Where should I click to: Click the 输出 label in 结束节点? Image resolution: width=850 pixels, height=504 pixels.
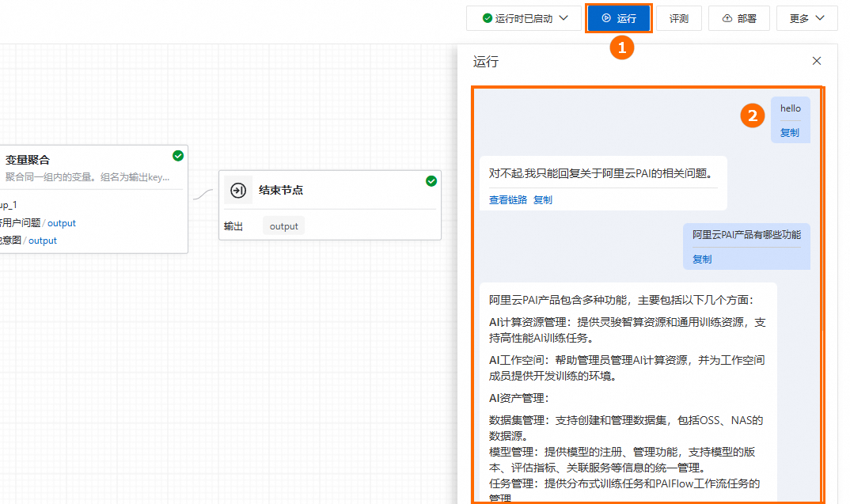pyautogui.click(x=233, y=226)
